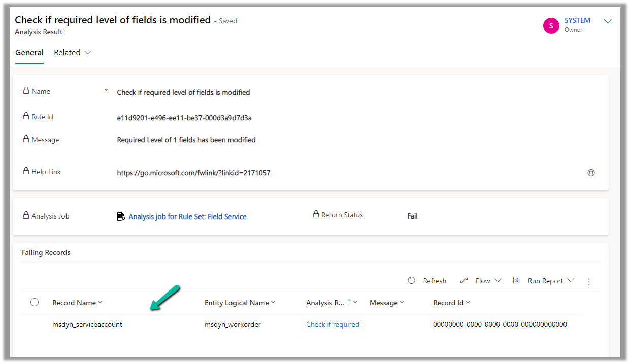630x364 pixels.
Task: Select the msdyn_serviceaccount record row
Action: [87, 324]
